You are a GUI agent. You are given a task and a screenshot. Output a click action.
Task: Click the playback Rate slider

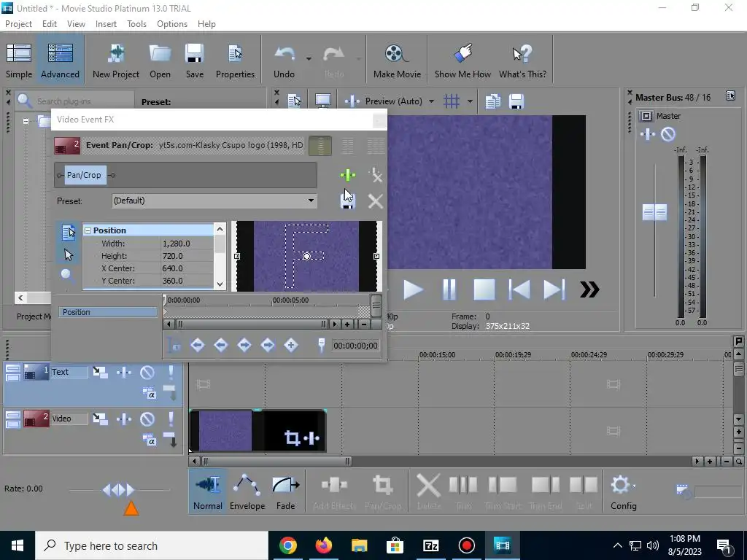(x=119, y=489)
